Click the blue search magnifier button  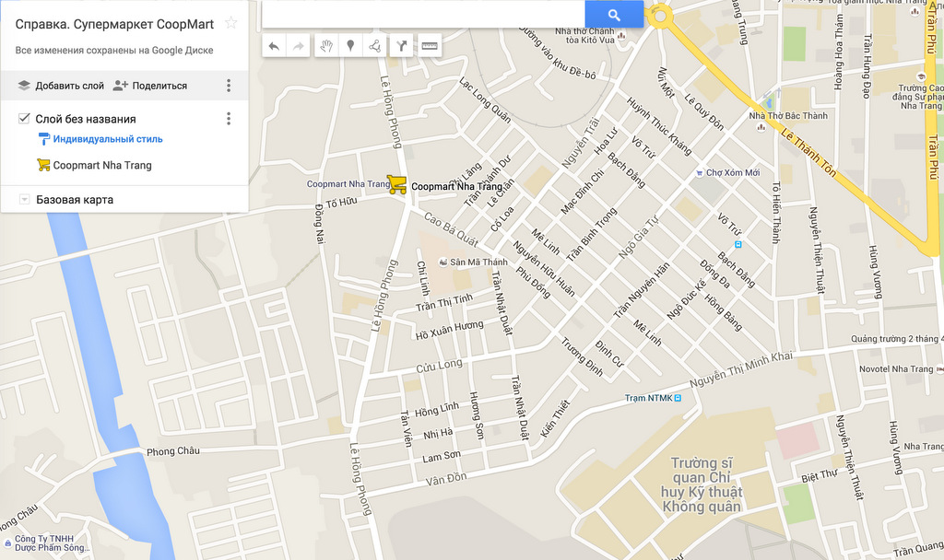(x=614, y=15)
